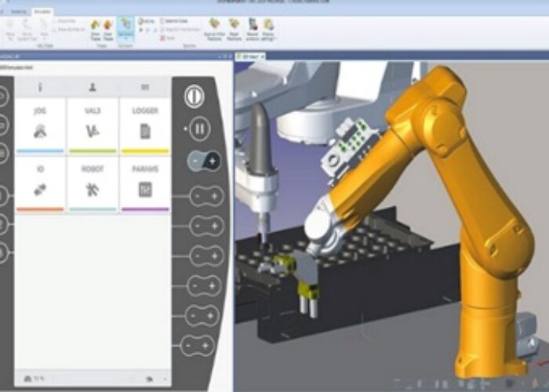Click the Clear Traces ribbon icon

tap(109, 28)
